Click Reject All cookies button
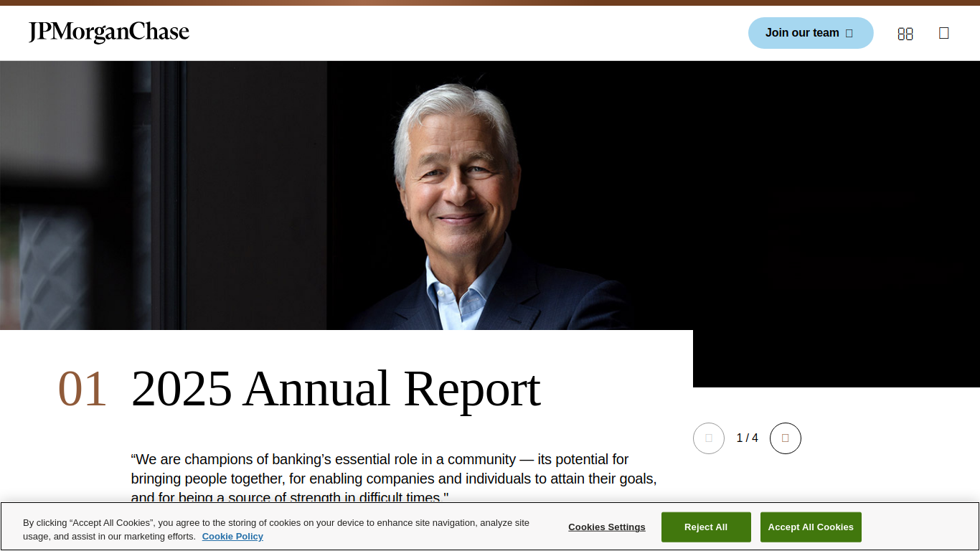 [x=706, y=527]
